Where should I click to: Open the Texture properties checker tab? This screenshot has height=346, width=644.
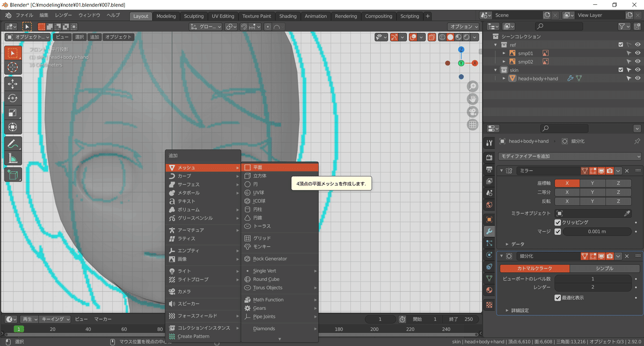[x=489, y=305]
